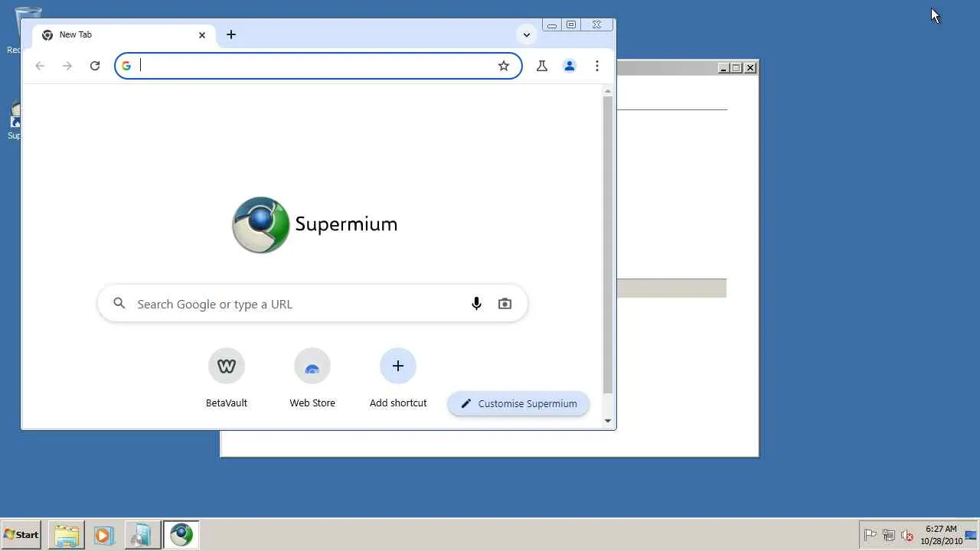Open the BetaVault shortcut
This screenshot has height=551, width=980.
(x=227, y=378)
